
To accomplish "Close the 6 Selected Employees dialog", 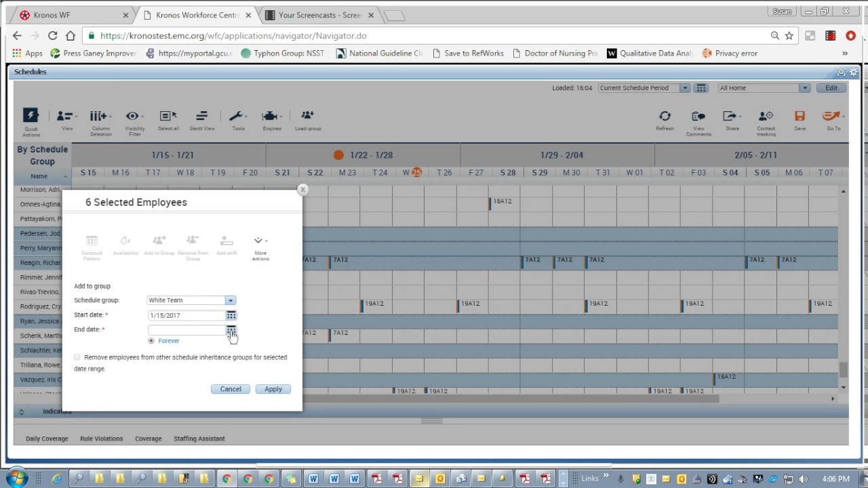I will (303, 190).
